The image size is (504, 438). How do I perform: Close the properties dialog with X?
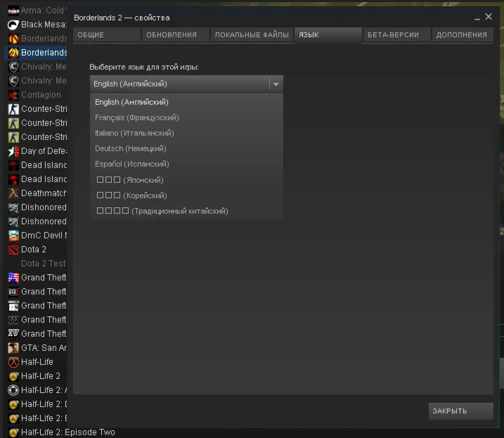point(489,17)
